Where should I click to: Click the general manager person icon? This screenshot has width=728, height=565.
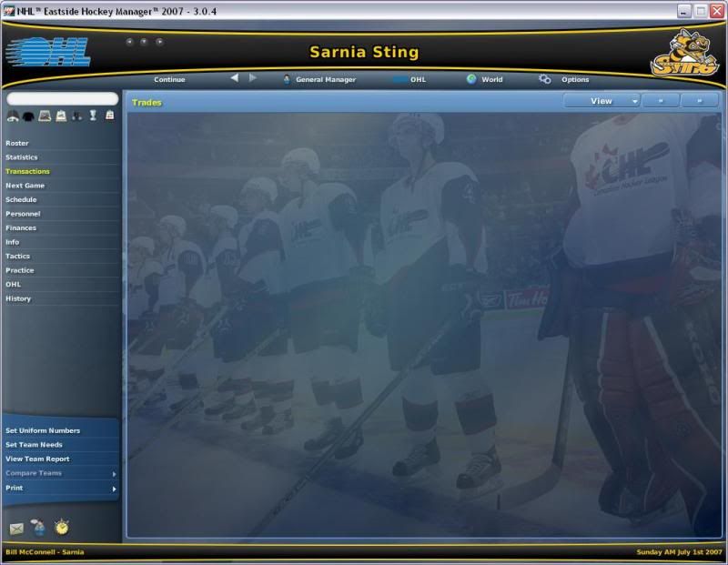287,79
